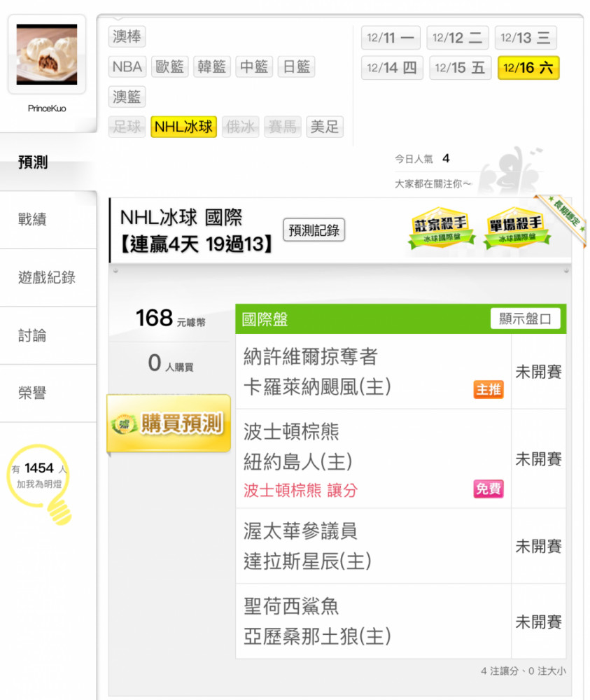Open the PrinceKuo avatar picture

[x=47, y=55]
